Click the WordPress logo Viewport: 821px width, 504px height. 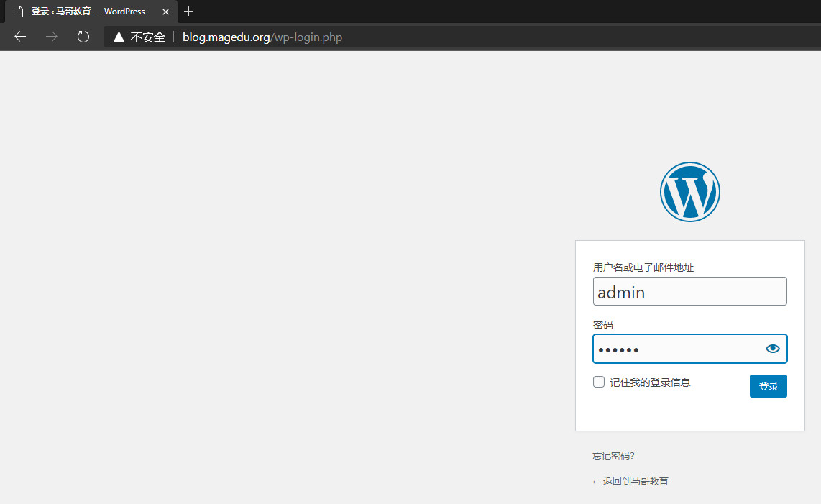click(689, 192)
